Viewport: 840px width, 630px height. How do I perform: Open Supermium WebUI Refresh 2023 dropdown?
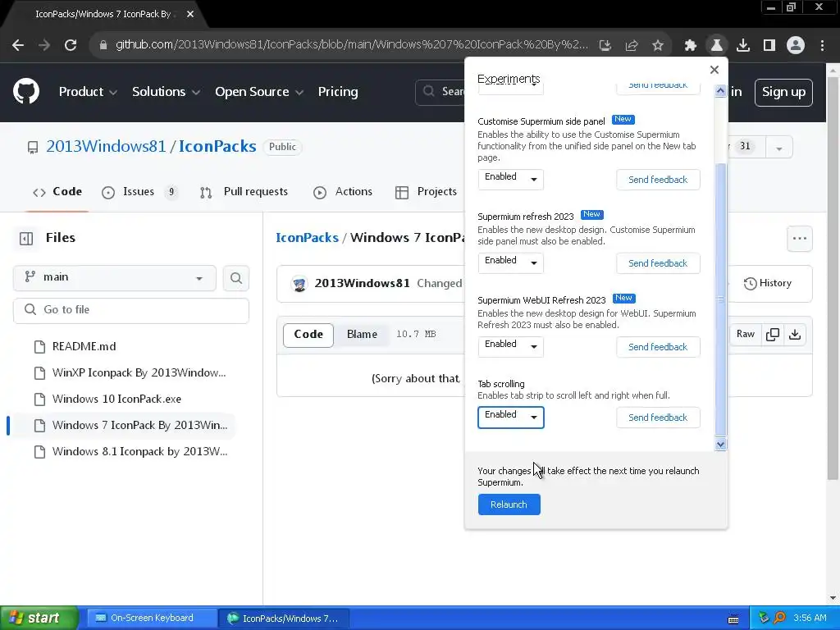[510, 346]
